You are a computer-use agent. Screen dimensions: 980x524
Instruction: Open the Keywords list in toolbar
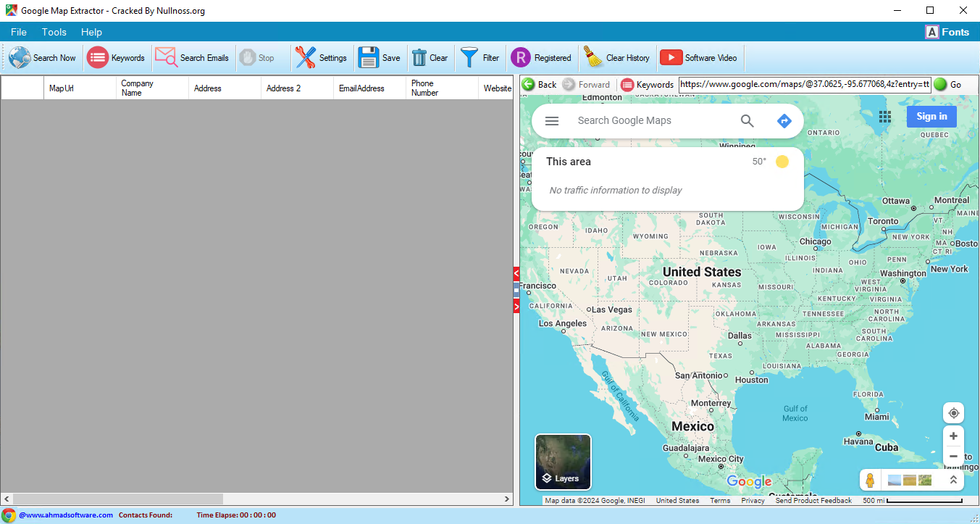116,58
